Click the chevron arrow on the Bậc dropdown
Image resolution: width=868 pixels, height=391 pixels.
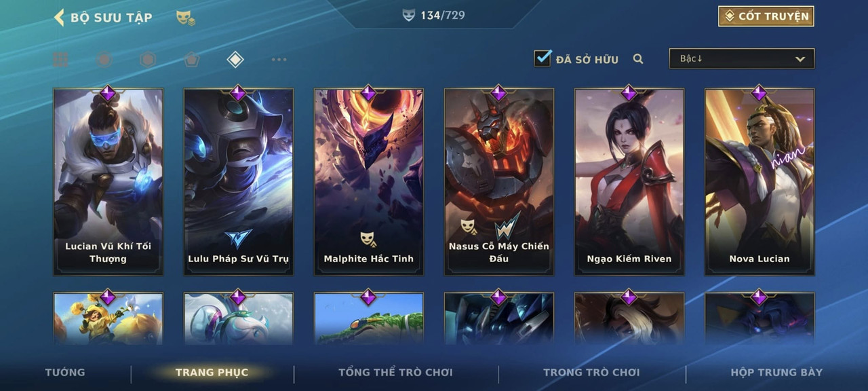pyautogui.click(x=800, y=59)
